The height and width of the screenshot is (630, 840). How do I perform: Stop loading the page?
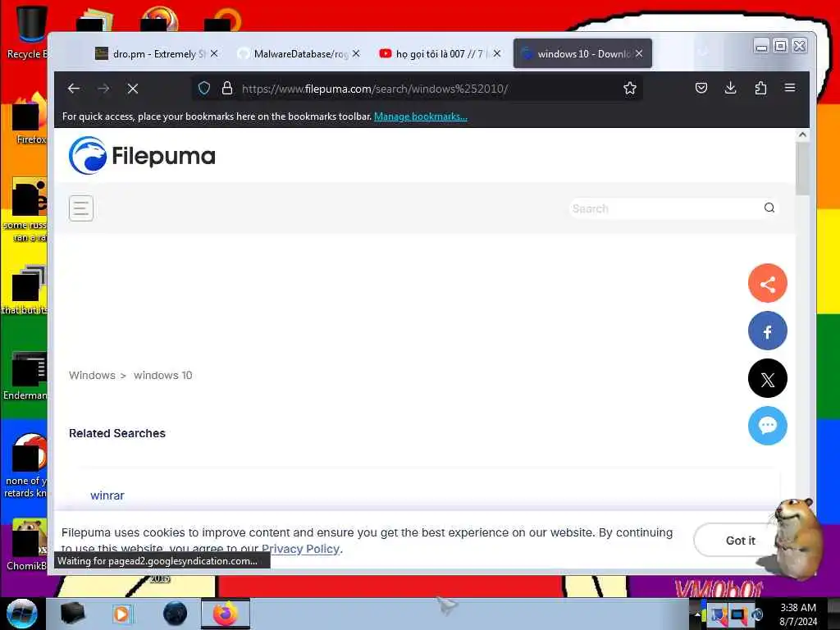click(x=133, y=89)
